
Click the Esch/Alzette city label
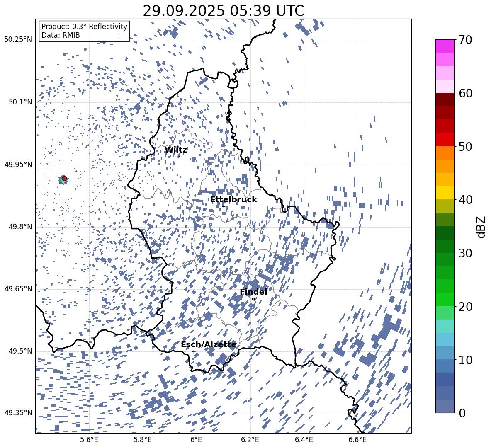(x=209, y=344)
